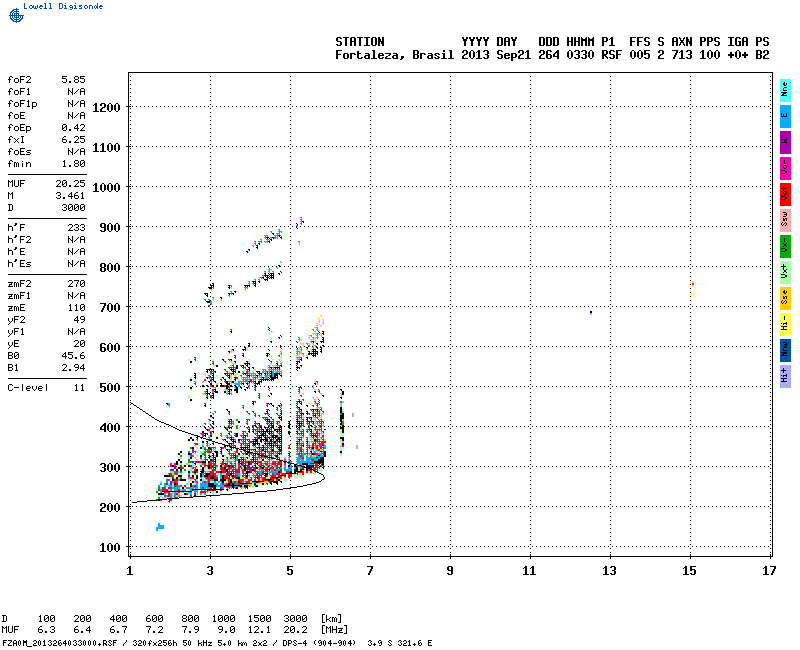Screen dimensions: 800x650
Task: Click the foF2 value 5.85
Action: coord(73,80)
